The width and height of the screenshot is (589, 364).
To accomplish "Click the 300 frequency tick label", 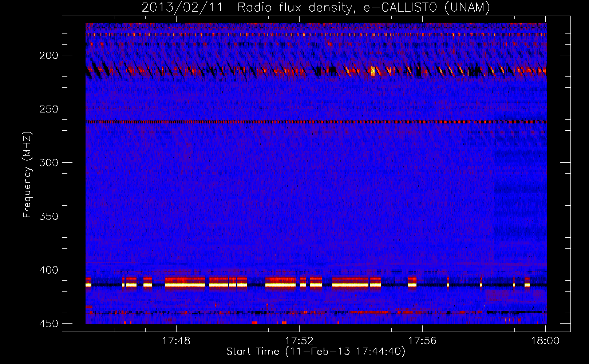I will 49,163.
